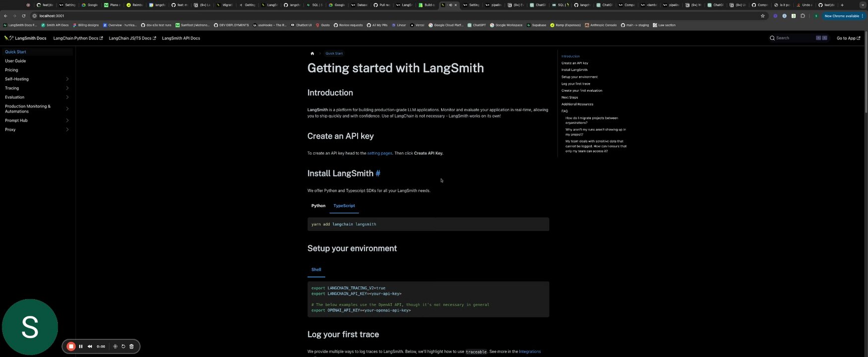Delete recording with trash icon
The height and width of the screenshot is (357, 868).
(131, 347)
